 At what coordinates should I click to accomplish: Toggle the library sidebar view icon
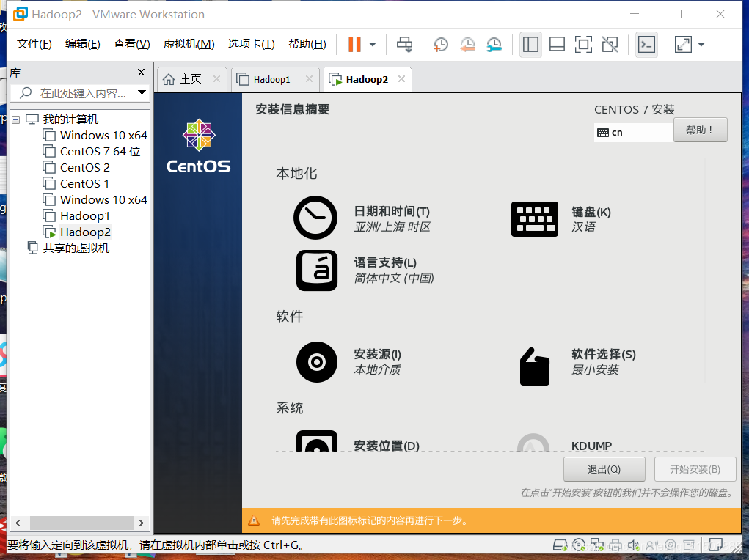[x=530, y=45]
